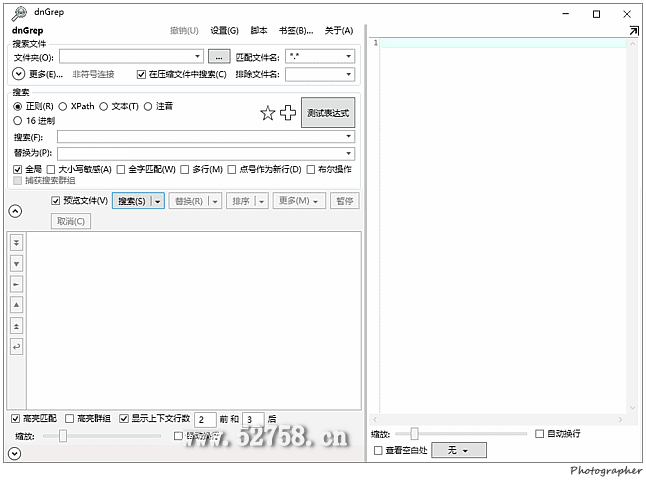Expand 更多(E) file options chevron
646x482 pixels.
(x=19, y=74)
